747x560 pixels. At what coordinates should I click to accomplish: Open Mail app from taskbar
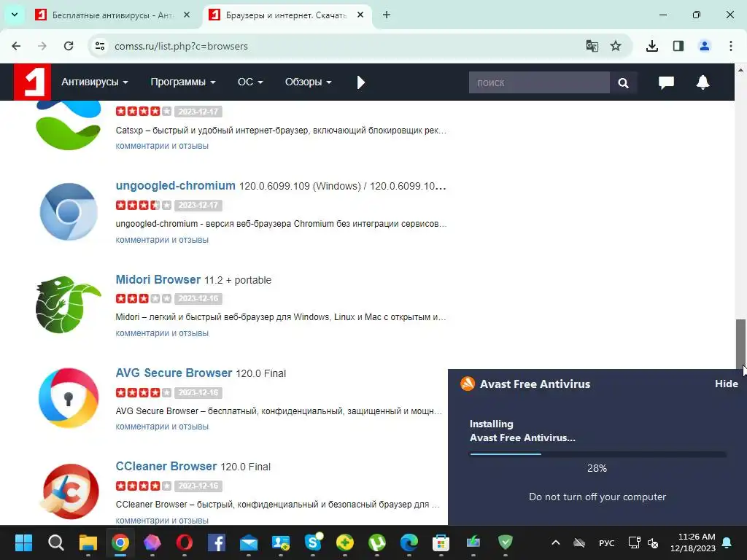click(x=249, y=542)
